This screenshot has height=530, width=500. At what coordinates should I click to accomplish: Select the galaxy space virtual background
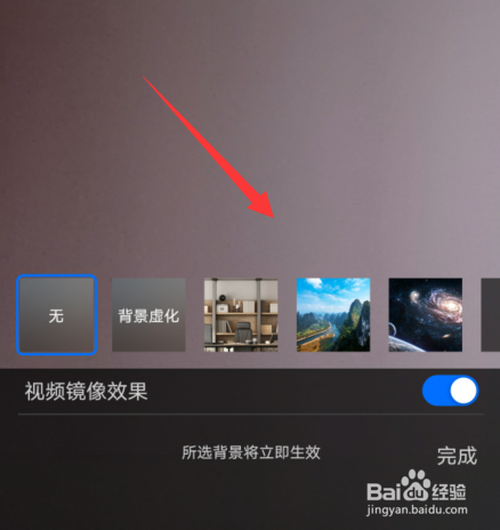click(426, 315)
